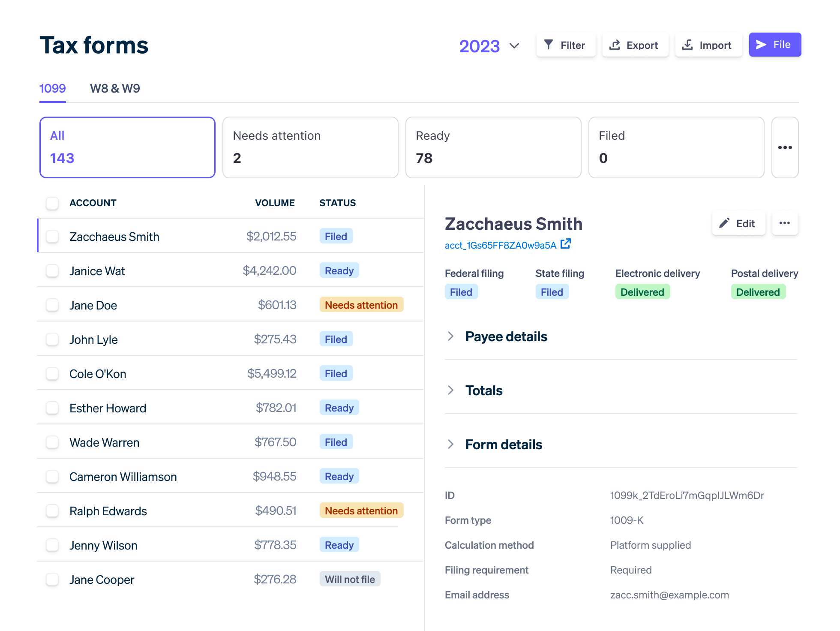
Task: Select the Ready 78 filter card
Action: [x=493, y=147]
